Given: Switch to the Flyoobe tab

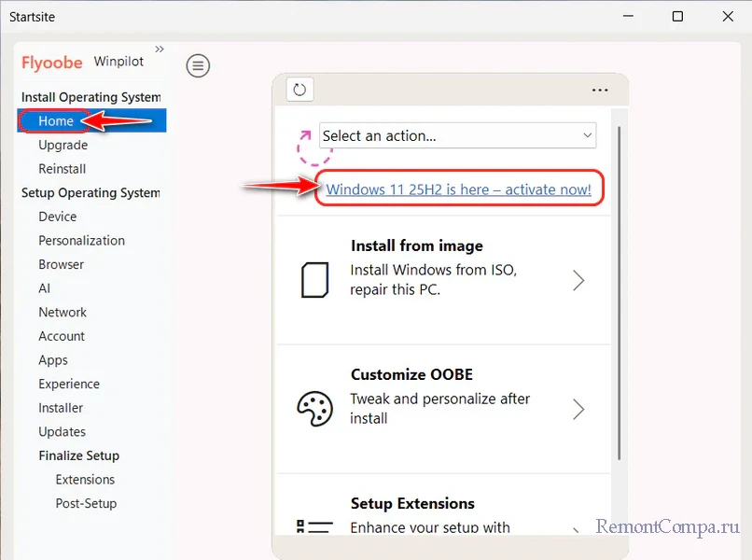Looking at the screenshot, I should click(52, 63).
